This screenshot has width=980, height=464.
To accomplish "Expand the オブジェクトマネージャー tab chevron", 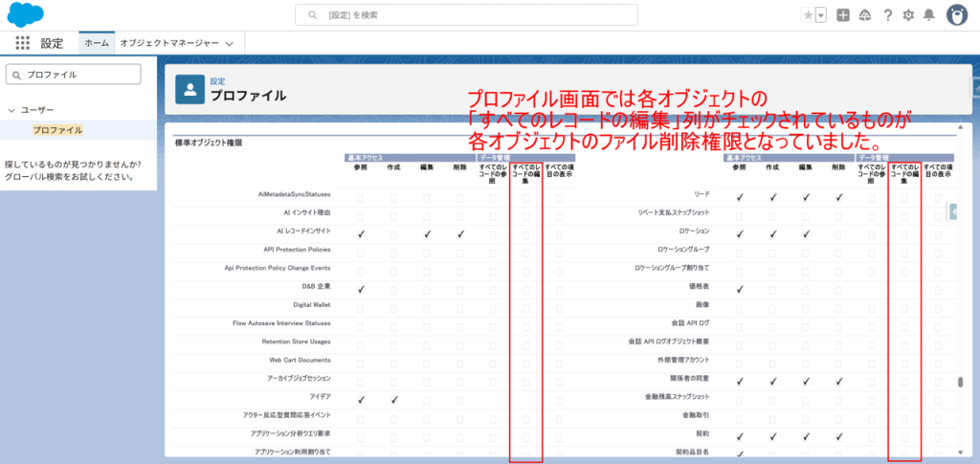I will 230,44.
